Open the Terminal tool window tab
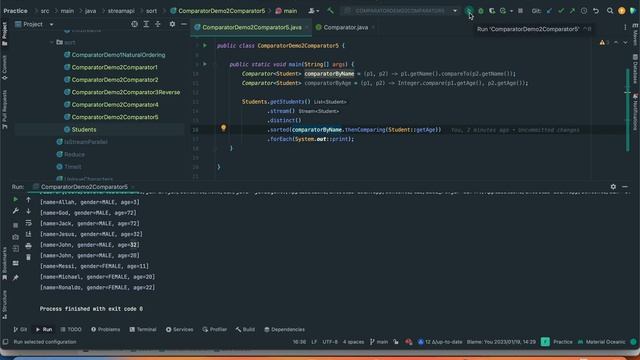The image size is (640, 360). [x=143, y=329]
